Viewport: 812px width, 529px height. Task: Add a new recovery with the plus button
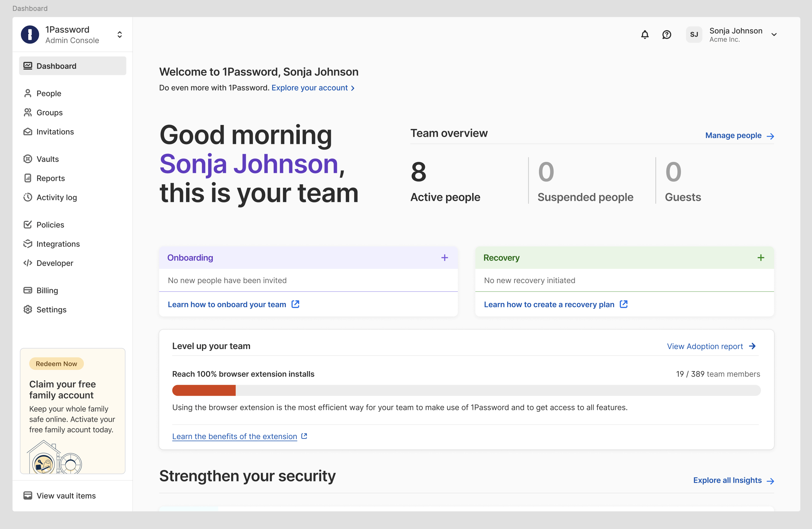(x=761, y=258)
